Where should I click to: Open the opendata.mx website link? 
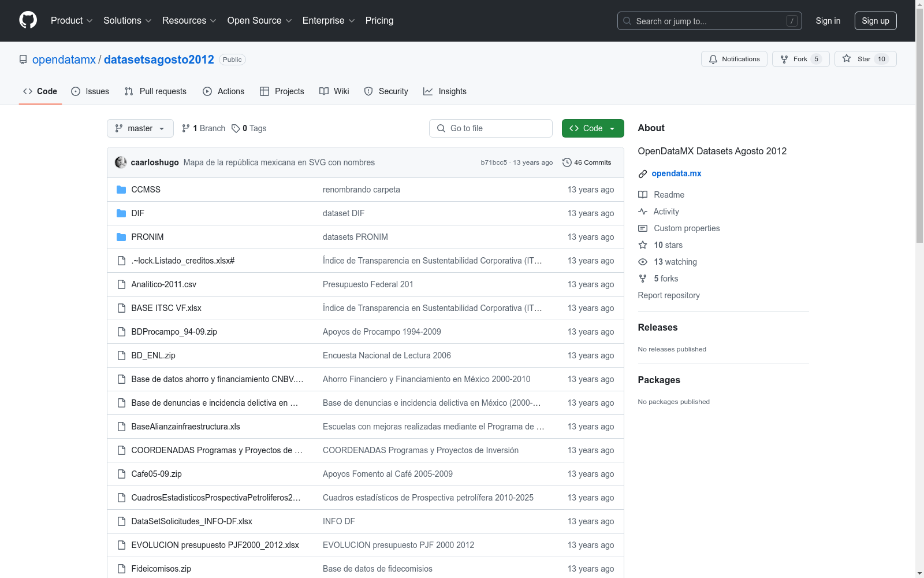[676, 173]
